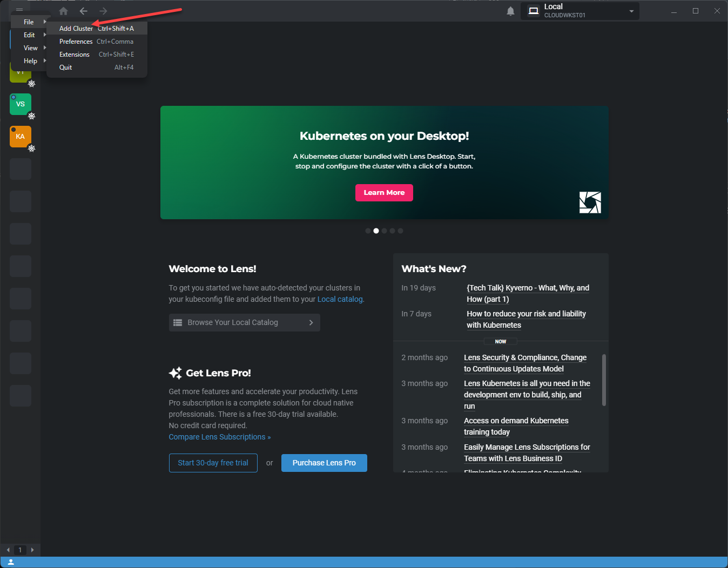This screenshot has width=728, height=568.
Task: Choose Add Cluster from the File menu
Action: [x=97, y=29]
